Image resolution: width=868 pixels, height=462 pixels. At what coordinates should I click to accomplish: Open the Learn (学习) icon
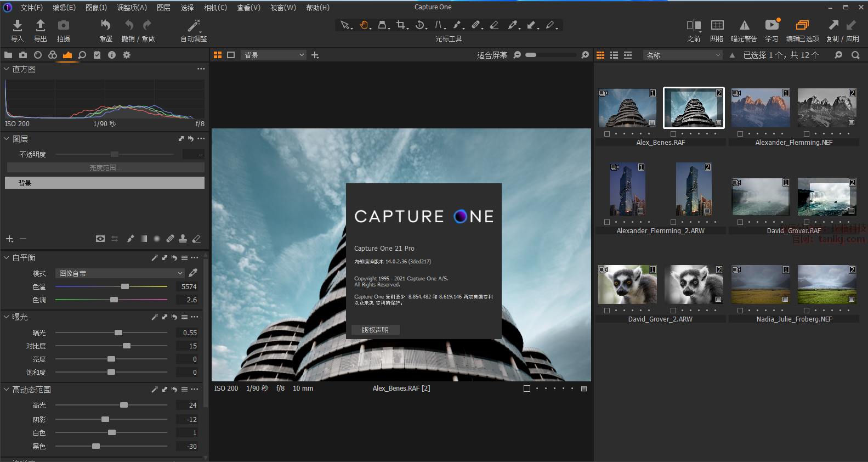pos(771,25)
